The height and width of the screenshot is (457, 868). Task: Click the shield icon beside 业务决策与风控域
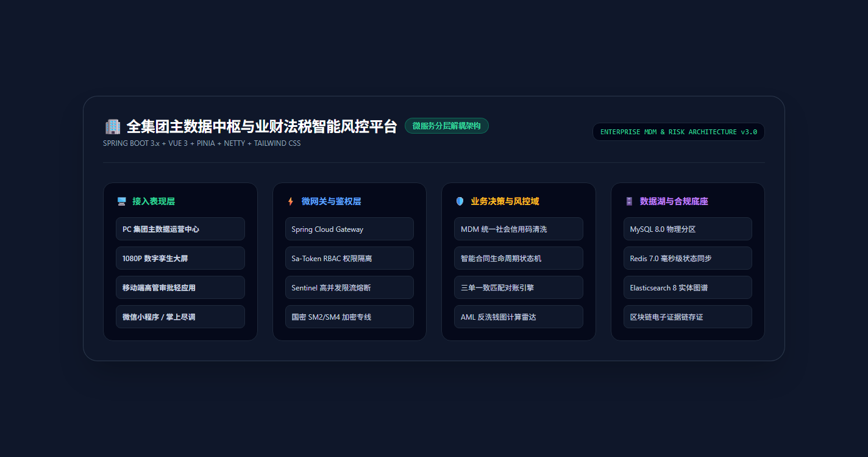460,201
